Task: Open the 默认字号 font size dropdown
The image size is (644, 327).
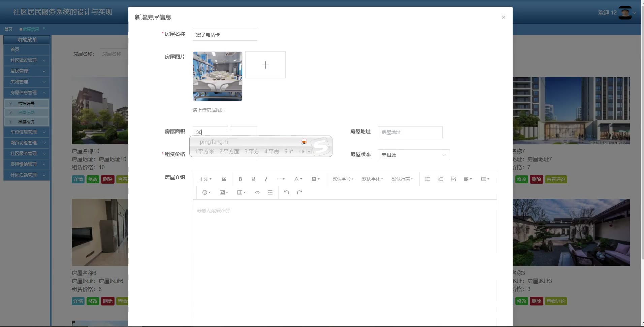Action: click(x=343, y=179)
